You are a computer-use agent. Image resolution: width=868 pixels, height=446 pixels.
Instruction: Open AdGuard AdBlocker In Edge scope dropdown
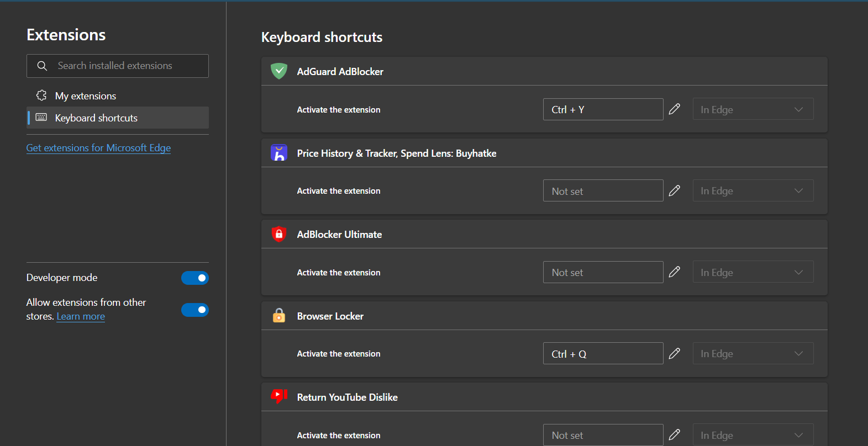tap(753, 109)
